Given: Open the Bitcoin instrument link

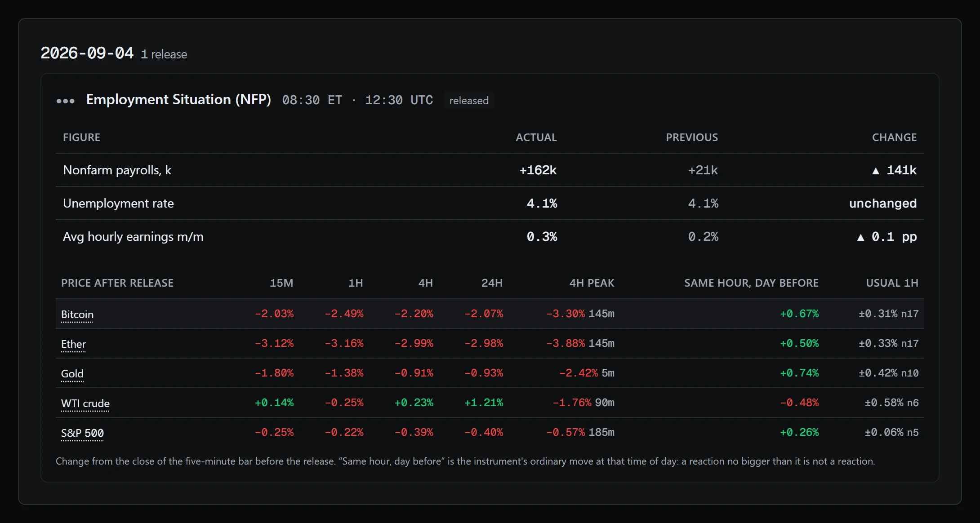Looking at the screenshot, I should [77, 315].
